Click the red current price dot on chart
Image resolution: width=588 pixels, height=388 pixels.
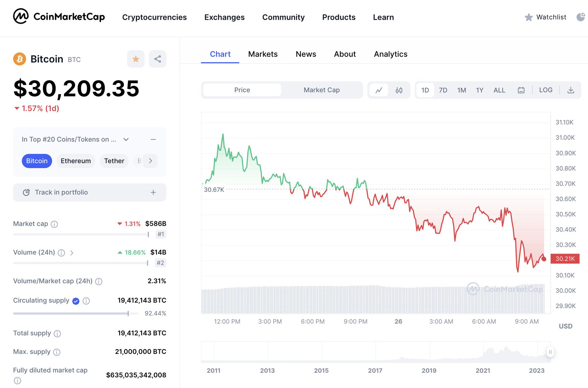[544, 259]
